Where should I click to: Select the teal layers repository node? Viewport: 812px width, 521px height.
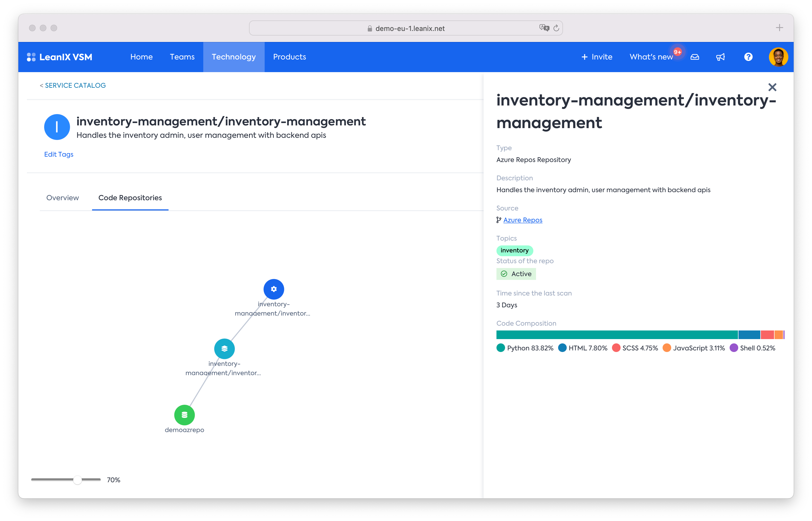[x=225, y=348]
